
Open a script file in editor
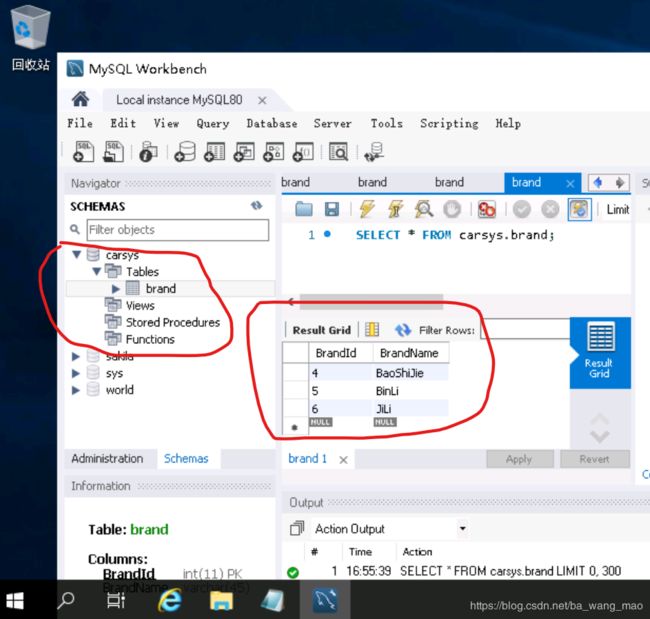coord(304,209)
